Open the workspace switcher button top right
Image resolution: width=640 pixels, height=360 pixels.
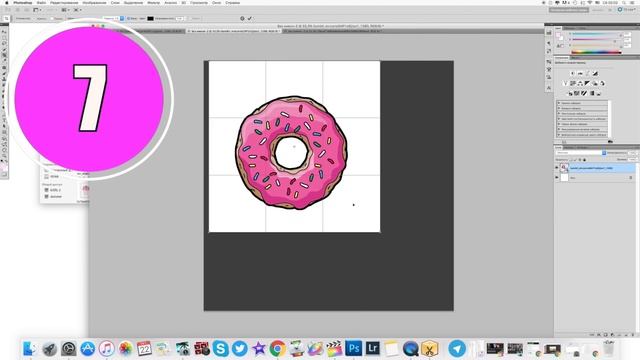(x=569, y=10)
